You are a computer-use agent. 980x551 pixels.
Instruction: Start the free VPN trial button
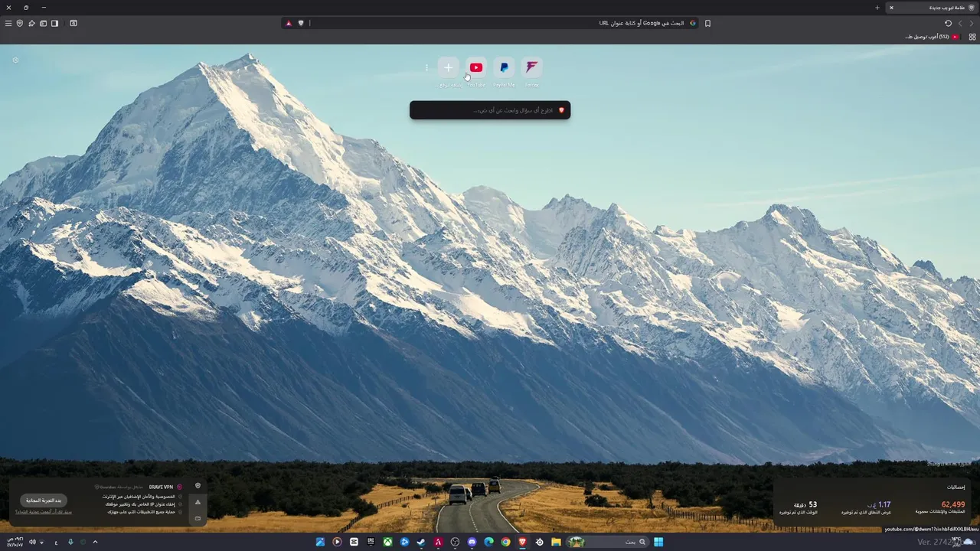[x=44, y=500]
